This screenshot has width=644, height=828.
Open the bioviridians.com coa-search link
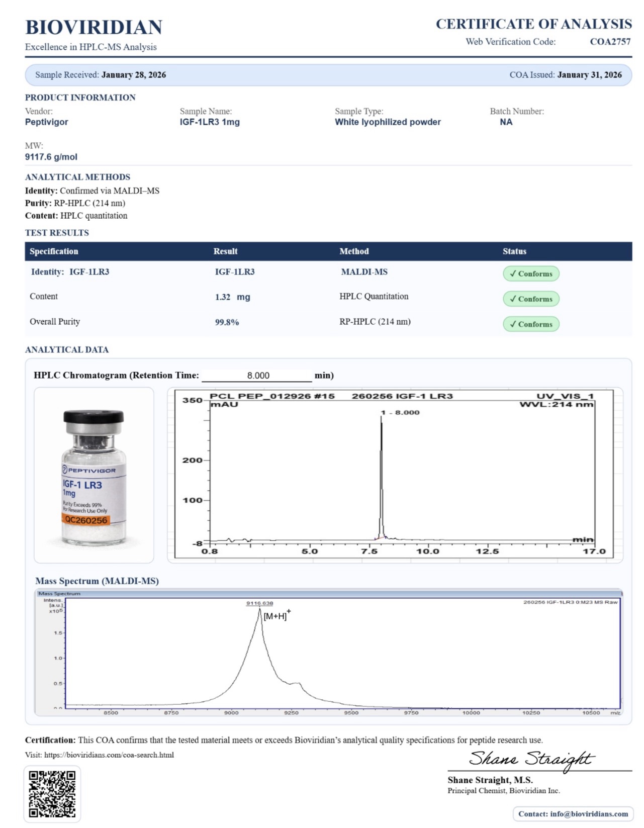(x=109, y=755)
